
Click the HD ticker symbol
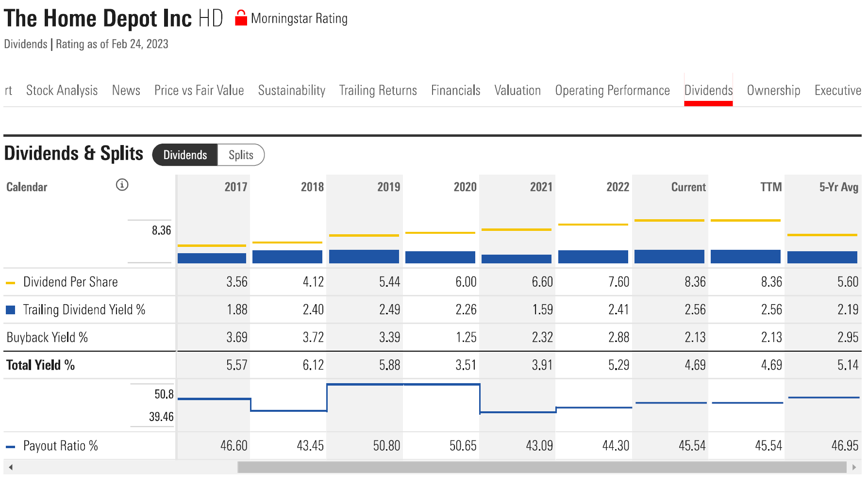(x=211, y=19)
